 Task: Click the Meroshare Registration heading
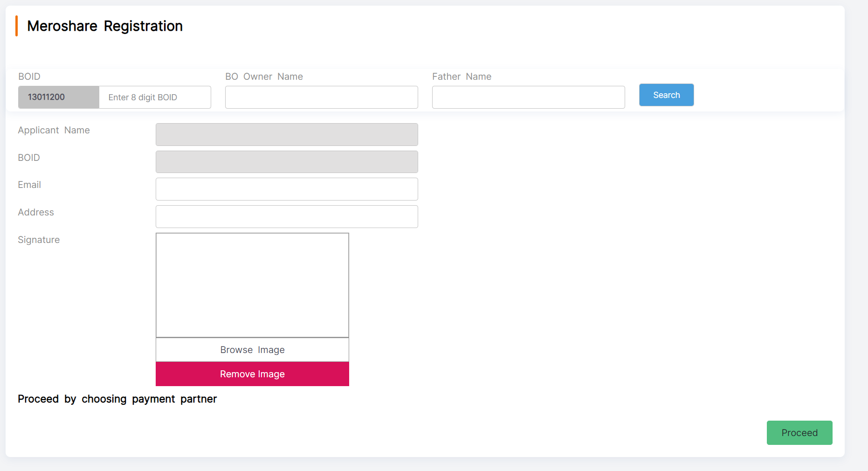(x=105, y=26)
